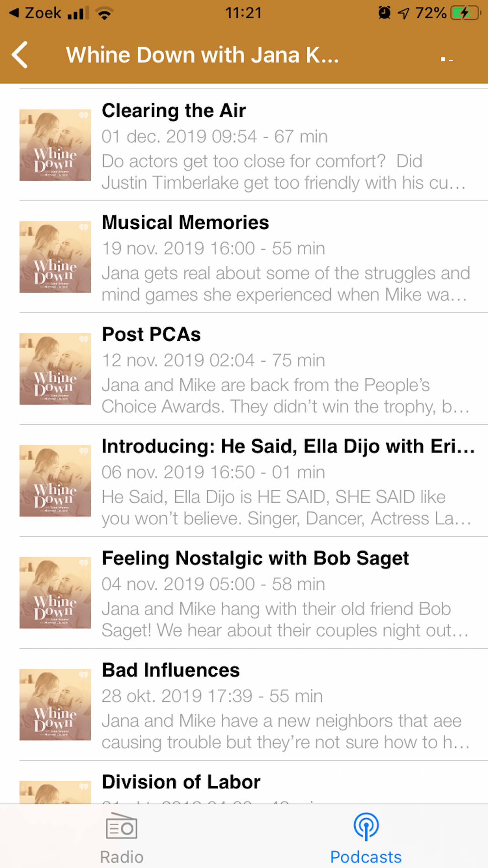This screenshot has width=488, height=868.
Task: Play the Clearing the Air episode
Action: point(283,145)
